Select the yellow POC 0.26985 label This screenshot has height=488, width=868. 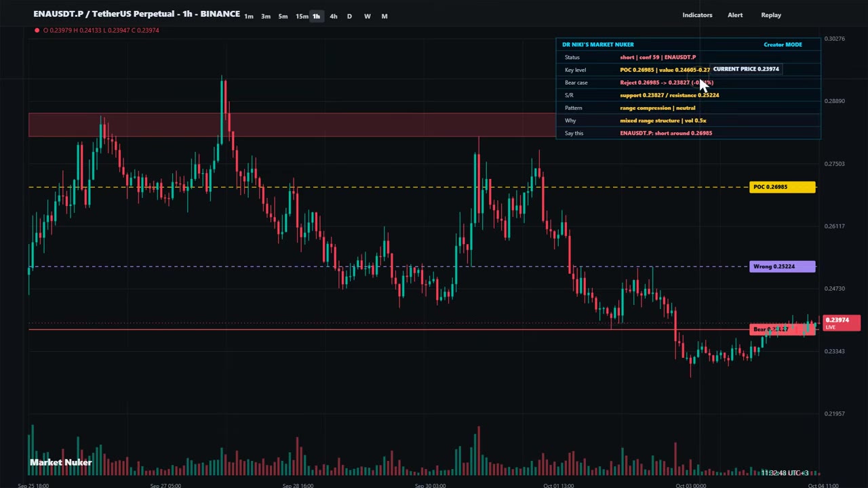point(783,187)
